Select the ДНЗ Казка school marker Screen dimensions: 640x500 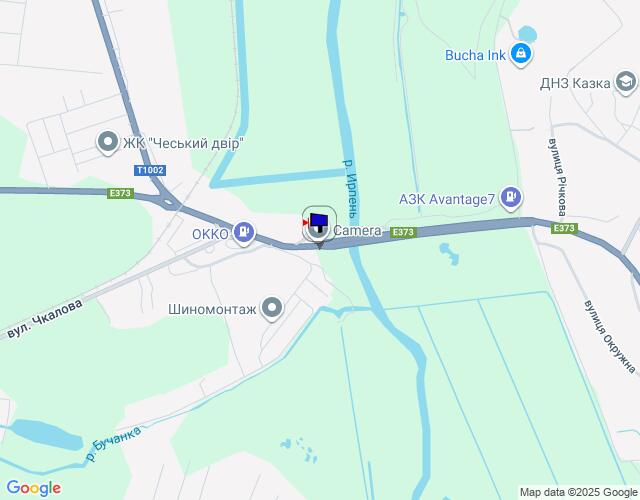coord(626,82)
